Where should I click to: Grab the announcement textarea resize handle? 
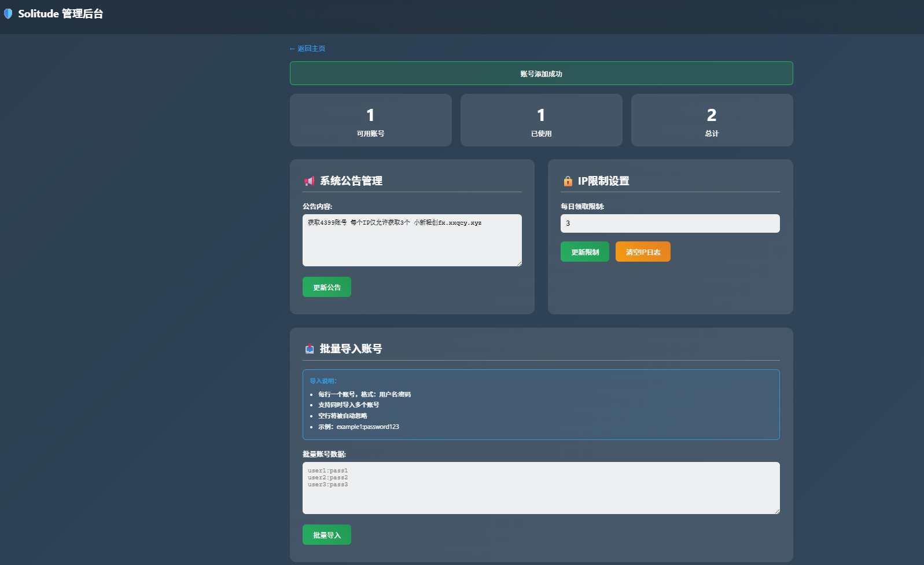click(519, 263)
